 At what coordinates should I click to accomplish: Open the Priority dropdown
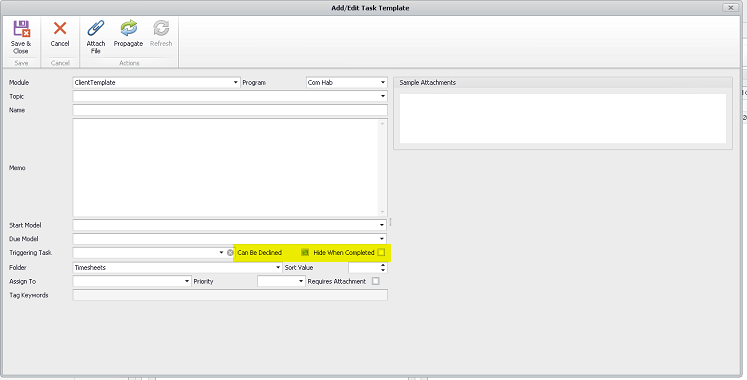(301, 281)
